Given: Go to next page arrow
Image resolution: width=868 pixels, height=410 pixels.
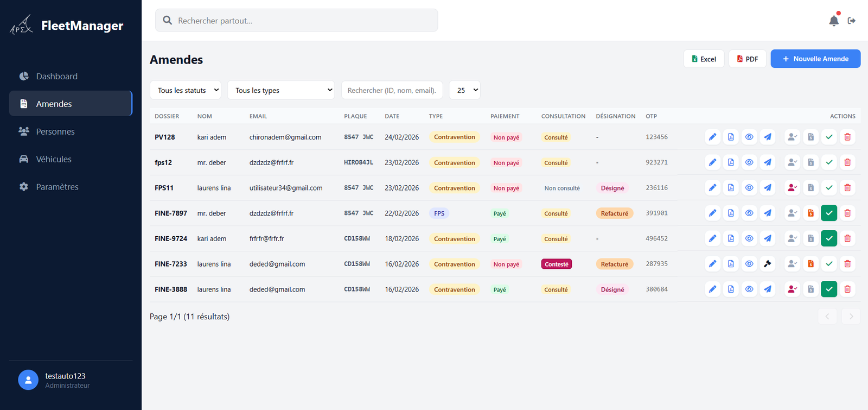Looking at the screenshot, I should click(x=851, y=316).
